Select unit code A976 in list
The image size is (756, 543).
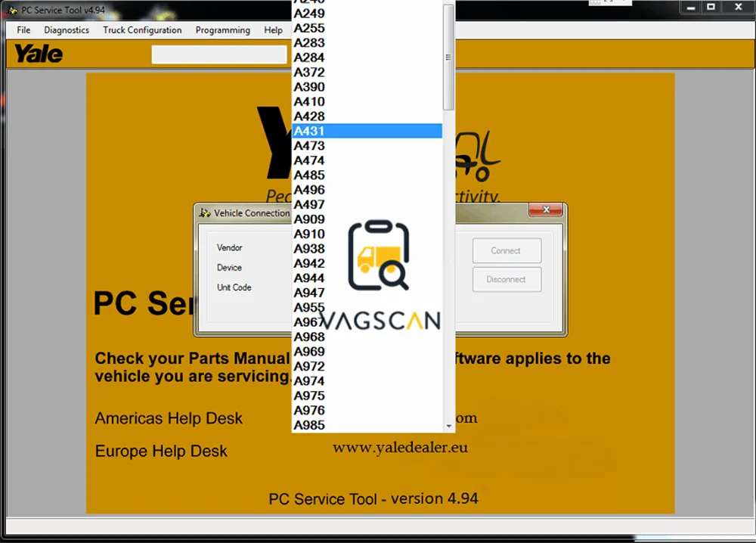[367, 411]
